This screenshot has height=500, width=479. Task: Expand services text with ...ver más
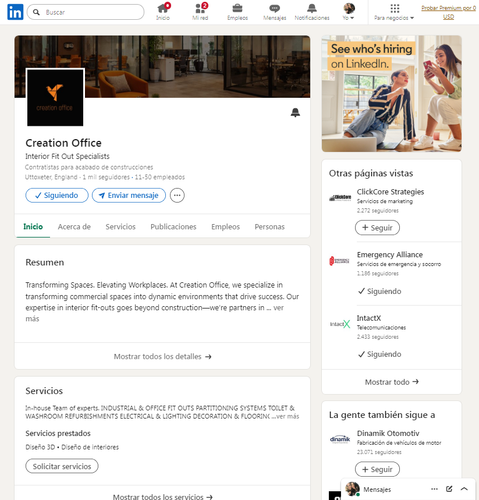coord(285,416)
